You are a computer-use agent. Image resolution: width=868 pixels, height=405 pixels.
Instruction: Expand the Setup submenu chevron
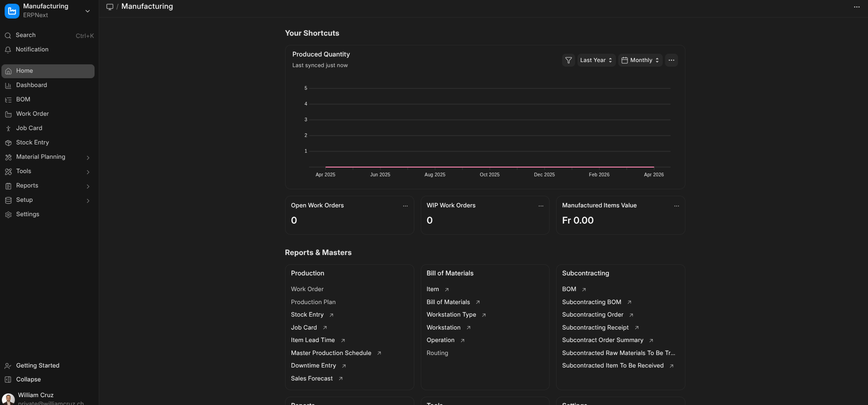88,201
